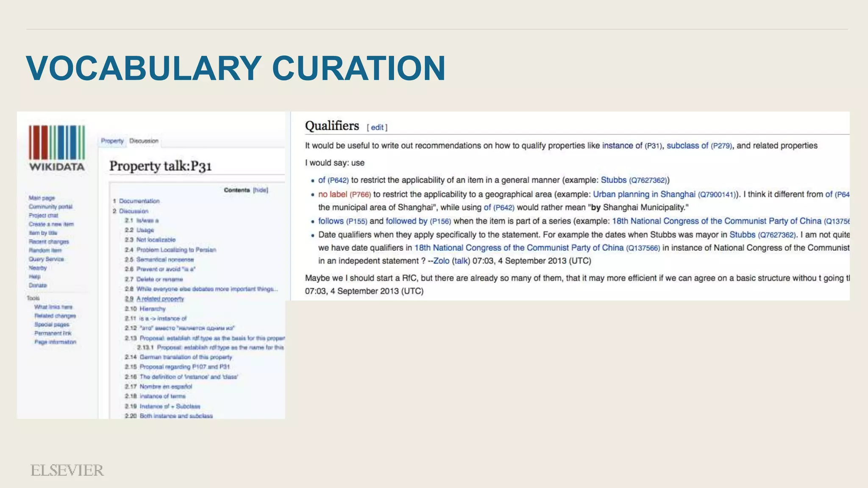This screenshot has width=868, height=488.
Task: Click the Elsevier logo in footer
Action: (x=67, y=470)
